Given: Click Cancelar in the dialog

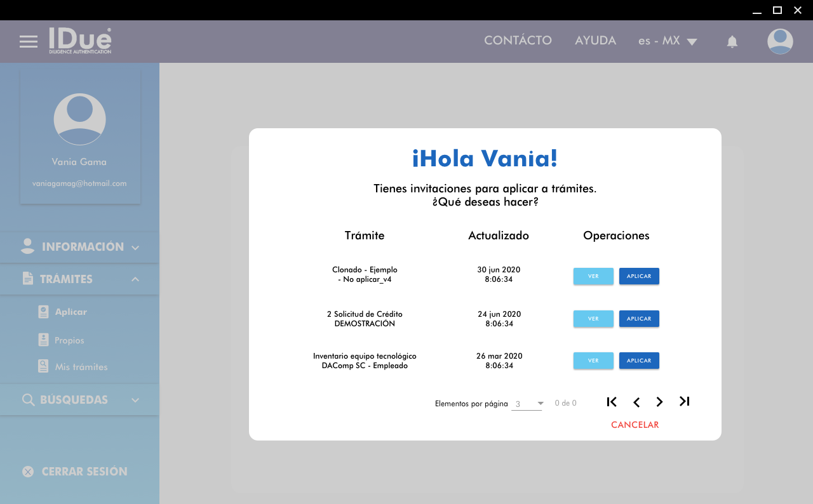Looking at the screenshot, I should (x=635, y=425).
